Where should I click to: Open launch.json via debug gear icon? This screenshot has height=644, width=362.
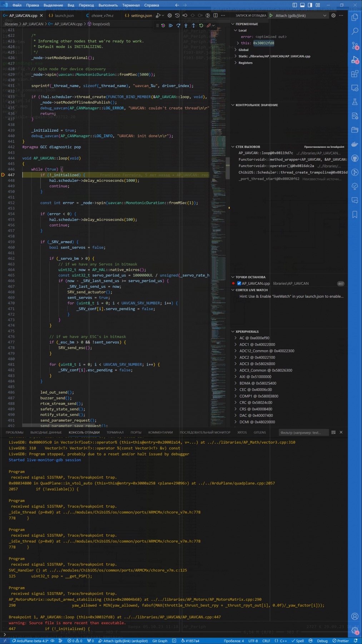[333, 15]
